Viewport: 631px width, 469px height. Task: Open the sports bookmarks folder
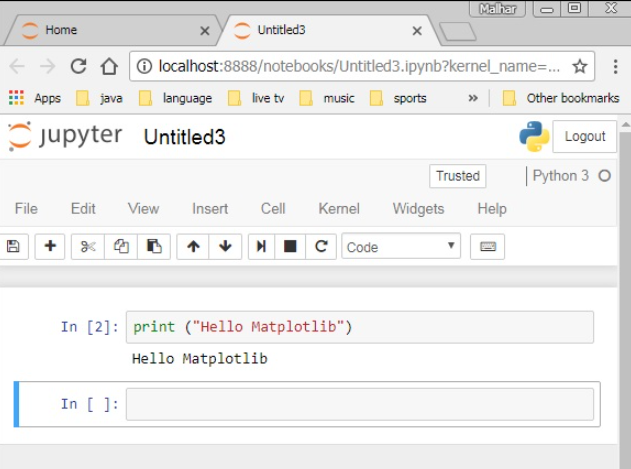pyautogui.click(x=398, y=98)
